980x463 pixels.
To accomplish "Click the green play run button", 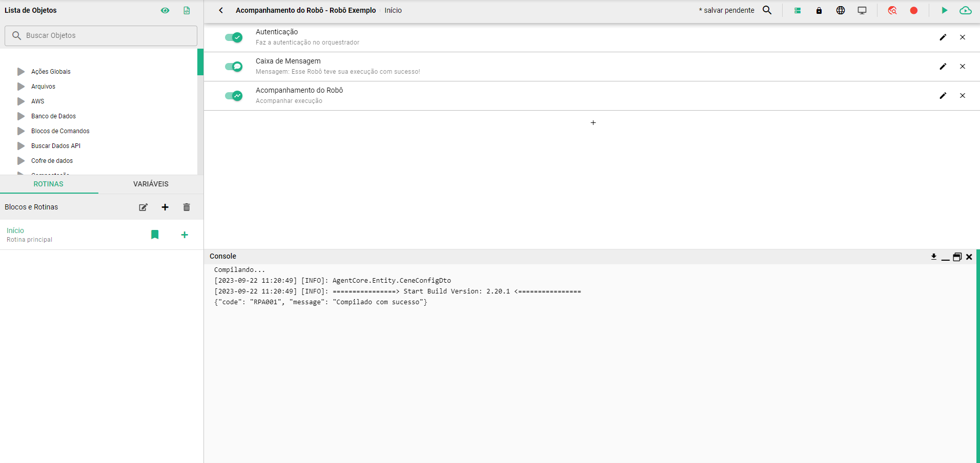I will (944, 10).
